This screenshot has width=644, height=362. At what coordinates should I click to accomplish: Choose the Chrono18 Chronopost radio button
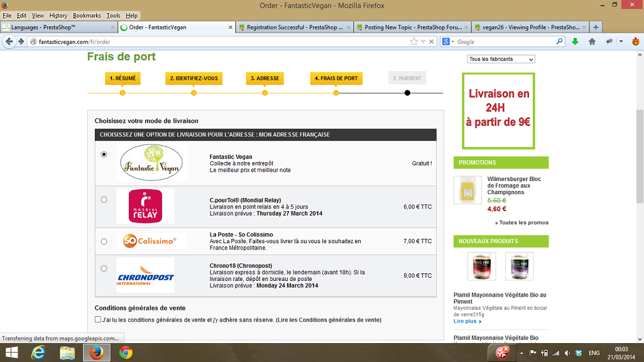click(104, 268)
